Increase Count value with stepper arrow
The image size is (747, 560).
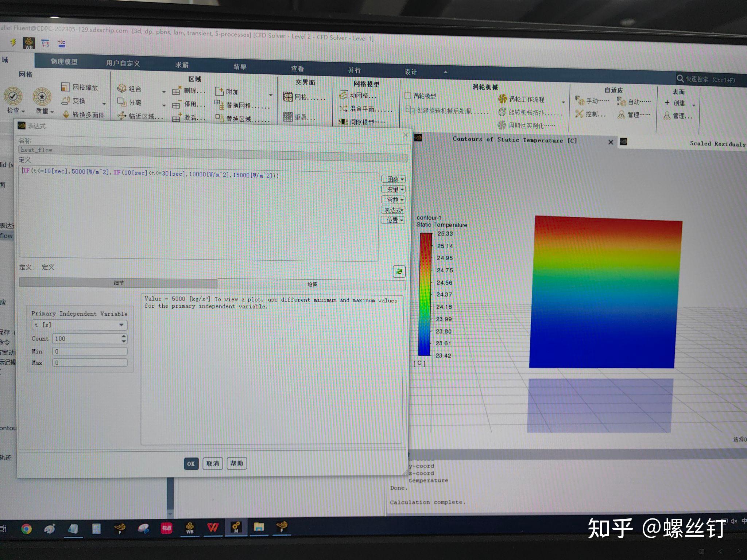(124, 336)
